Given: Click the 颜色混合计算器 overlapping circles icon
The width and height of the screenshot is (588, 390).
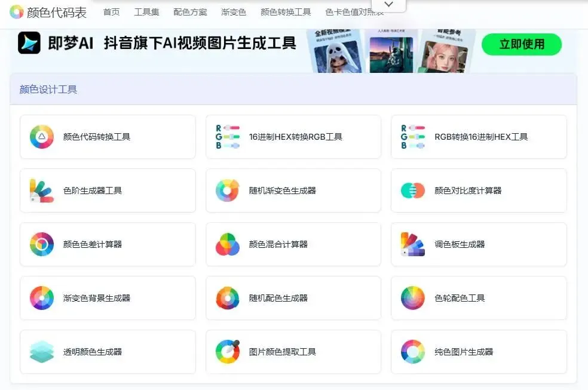Looking at the screenshot, I should (227, 244).
